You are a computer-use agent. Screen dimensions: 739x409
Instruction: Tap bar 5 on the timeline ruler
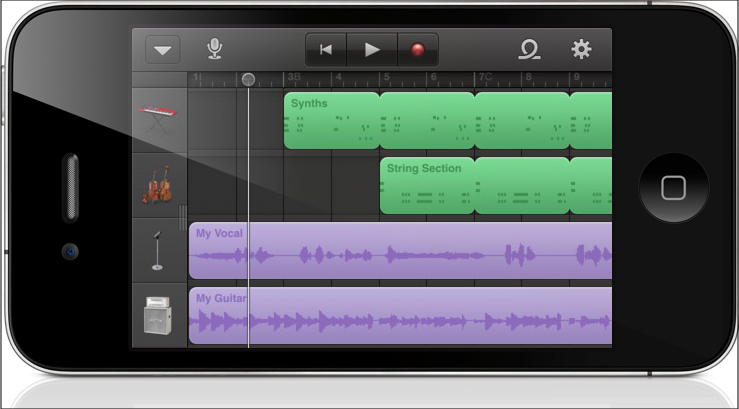386,78
